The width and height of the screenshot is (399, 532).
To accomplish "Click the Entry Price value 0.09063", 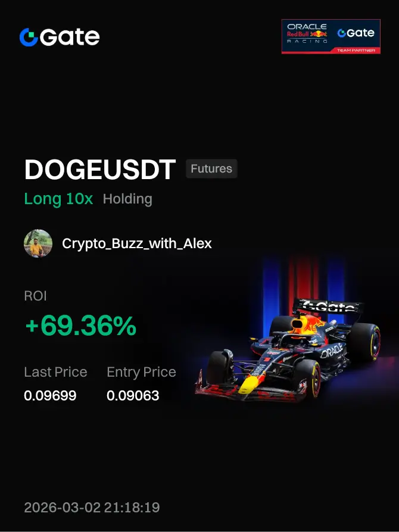I will (133, 396).
